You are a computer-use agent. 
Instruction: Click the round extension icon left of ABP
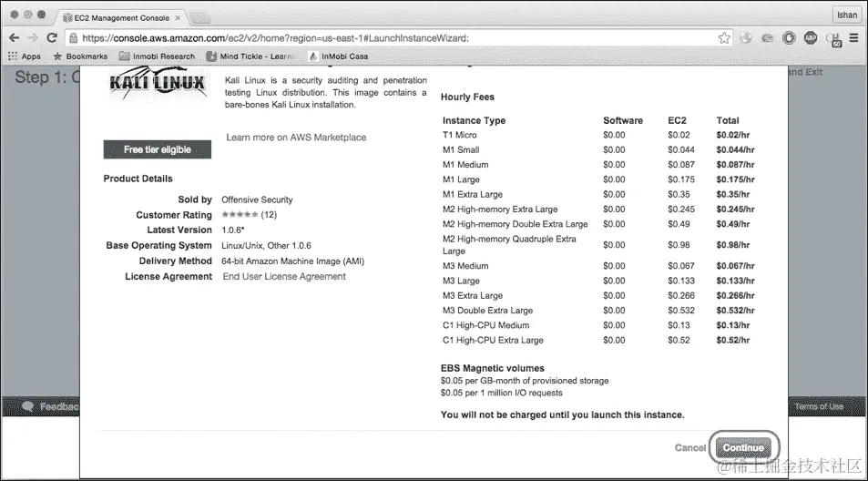789,37
